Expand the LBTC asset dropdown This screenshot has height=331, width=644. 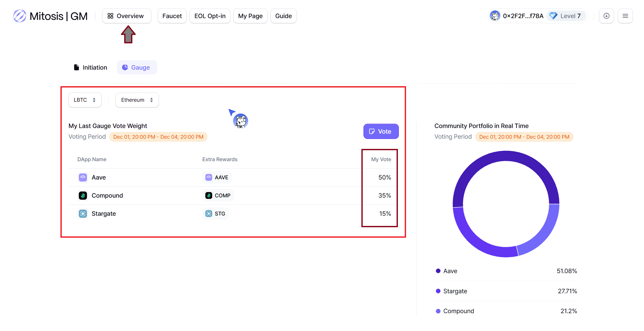[85, 100]
